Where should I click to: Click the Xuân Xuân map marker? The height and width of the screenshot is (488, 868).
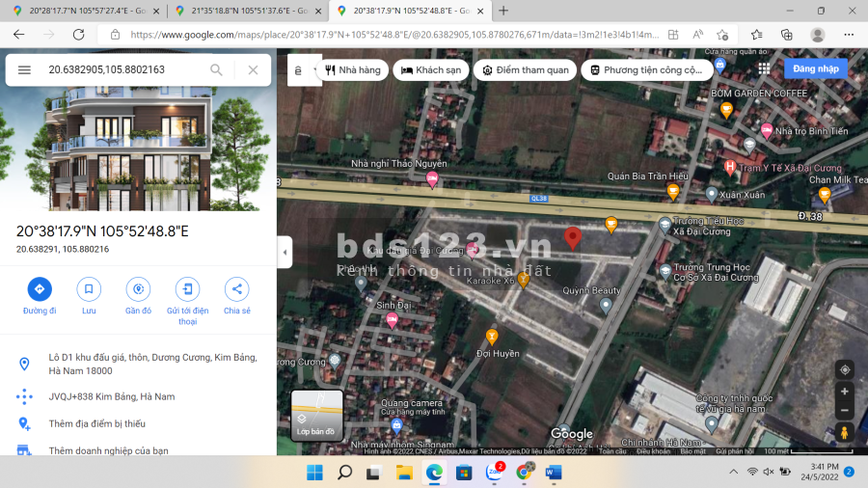712,194
